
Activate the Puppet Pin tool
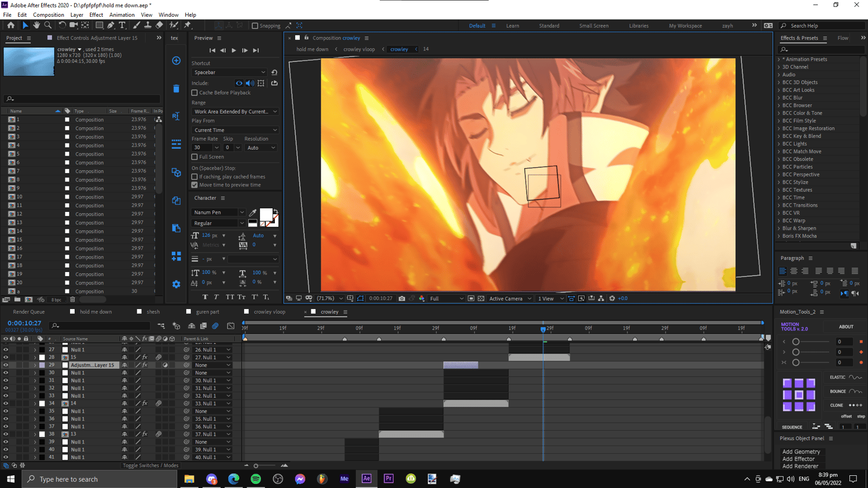187,25
